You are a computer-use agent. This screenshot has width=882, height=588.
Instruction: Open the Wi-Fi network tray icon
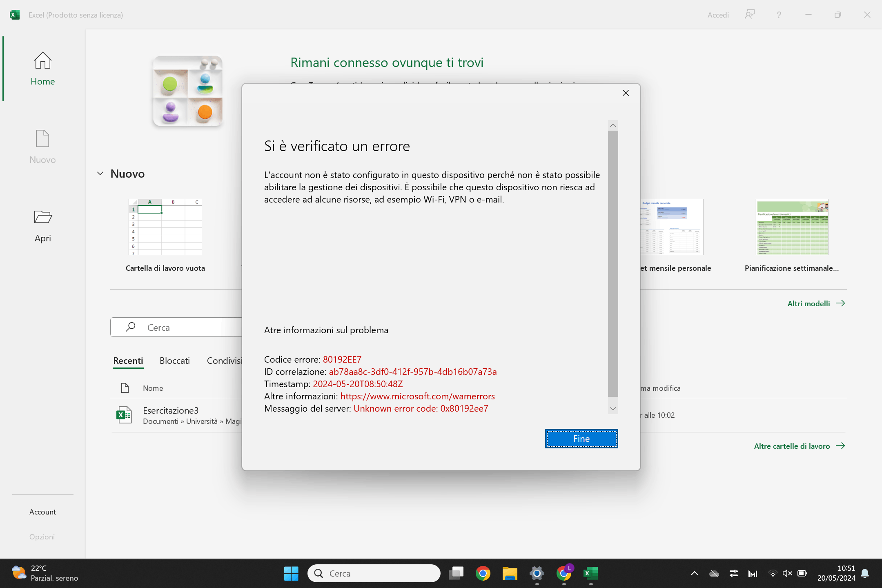(x=773, y=573)
